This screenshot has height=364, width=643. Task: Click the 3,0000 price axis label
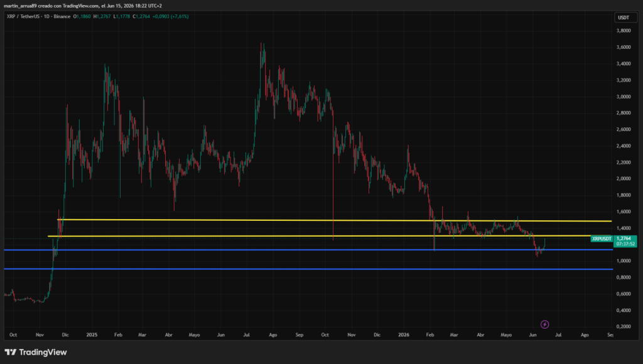624,97
